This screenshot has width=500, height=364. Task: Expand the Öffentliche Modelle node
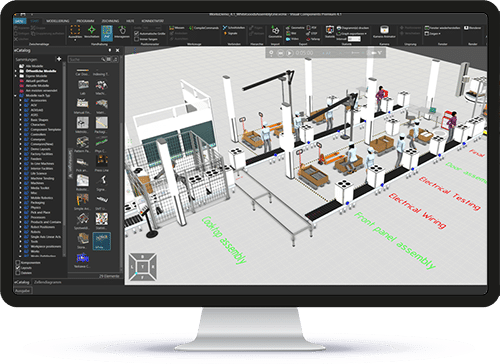click(16, 71)
